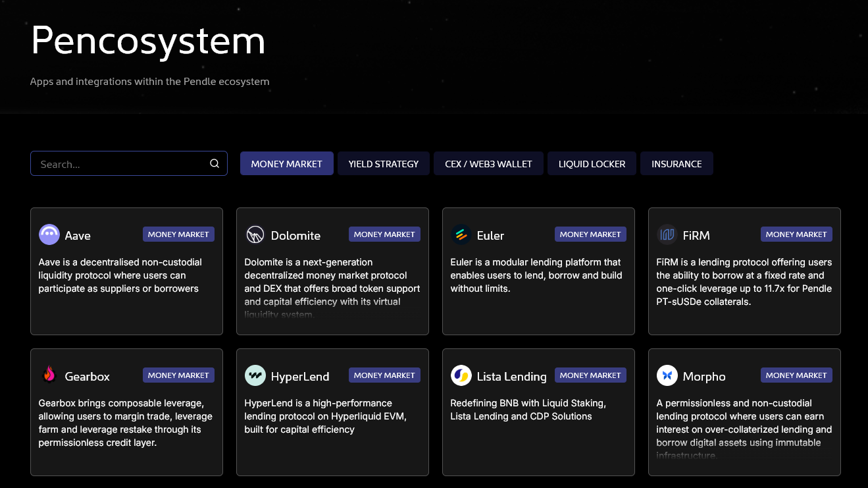Open the Morpho card title
868x488 pixels.
(x=704, y=376)
